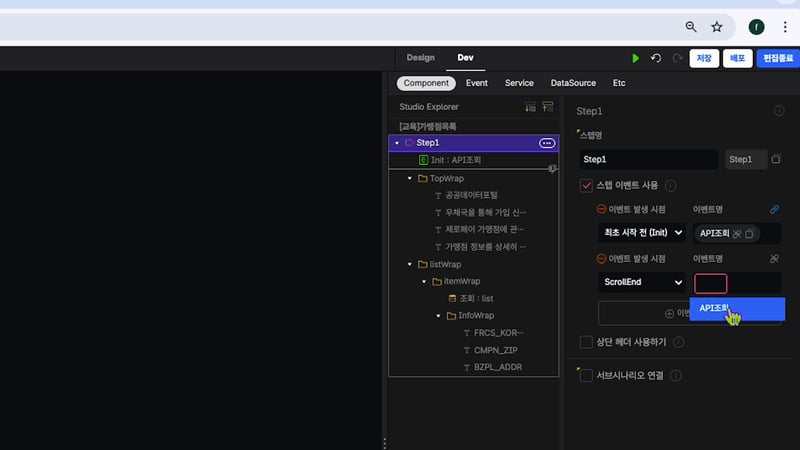The width and height of the screenshot is (800, 450).
Task: Click the empty red-outlined event name field
Action: 711,283
